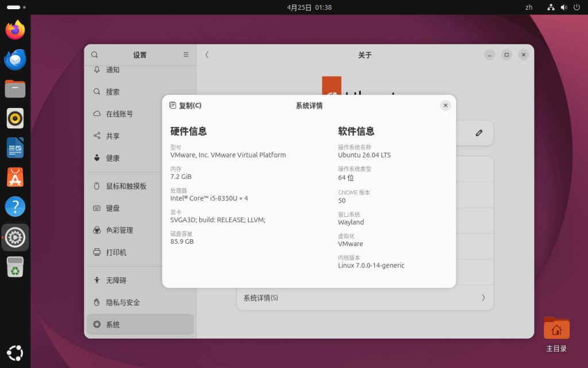This screenshot has width=588, height=368.
Task: Click the OS type value 64 位
Action: point(346,178)
